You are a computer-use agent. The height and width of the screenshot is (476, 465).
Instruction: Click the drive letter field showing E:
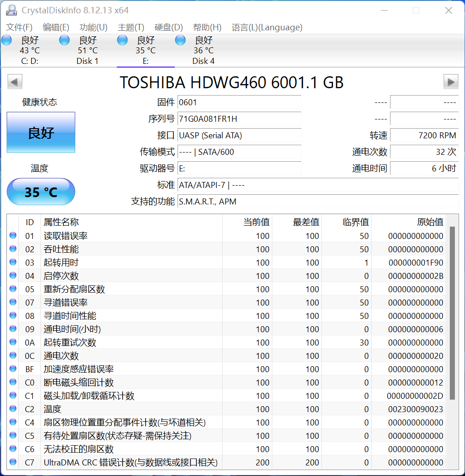click(239, 168)
